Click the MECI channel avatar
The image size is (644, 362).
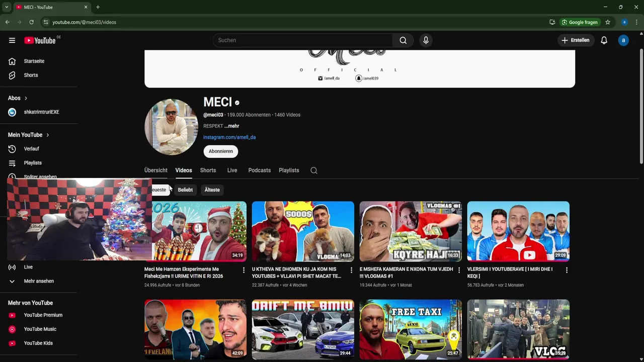(171, 127)
